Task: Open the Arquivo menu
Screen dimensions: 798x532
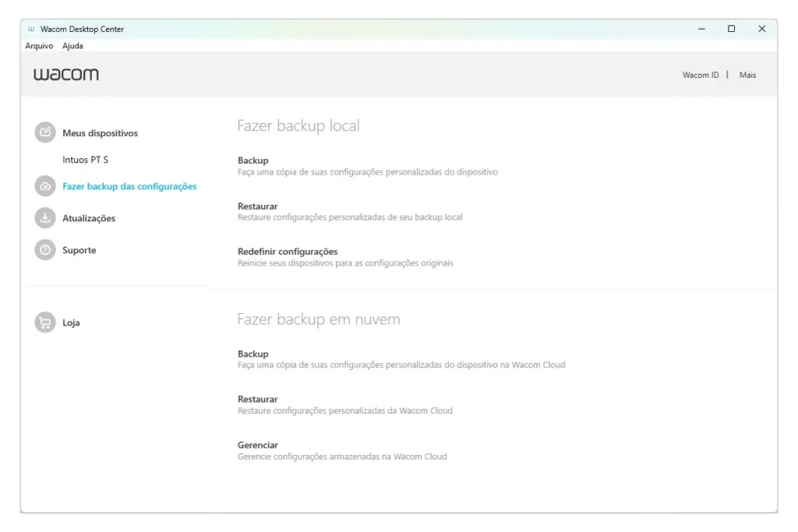Action: point(39,46)
